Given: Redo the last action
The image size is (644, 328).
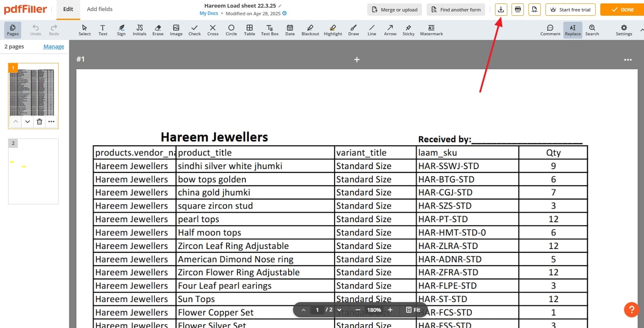Looking at the screenshot, I should click(54, 30).
